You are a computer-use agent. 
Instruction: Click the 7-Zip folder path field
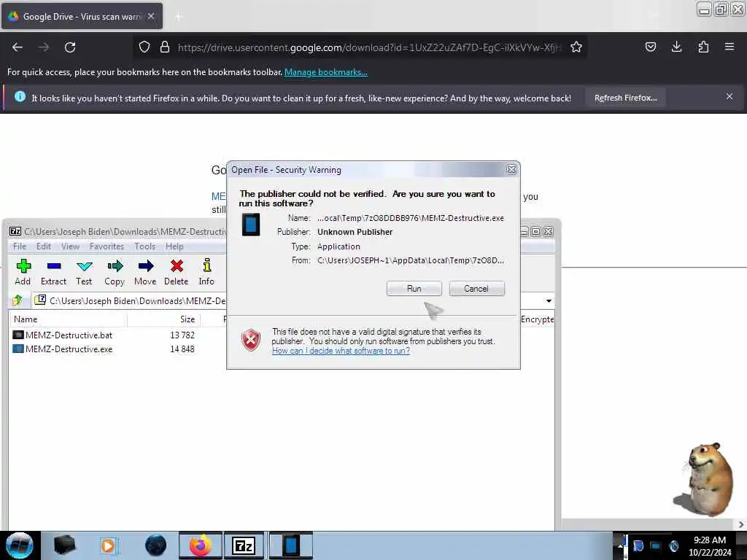138,300
